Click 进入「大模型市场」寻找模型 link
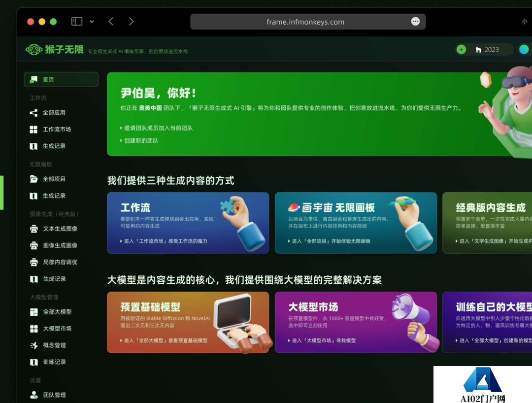532x403 pixels. point(322,340)
